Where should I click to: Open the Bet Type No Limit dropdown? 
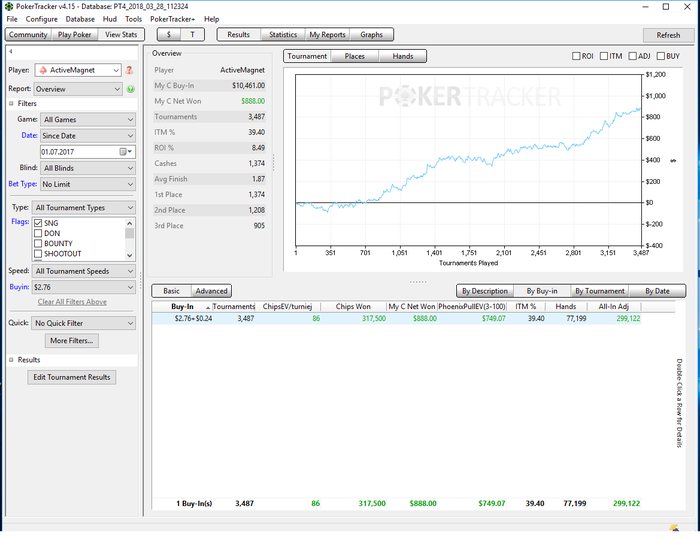(88, 184)
